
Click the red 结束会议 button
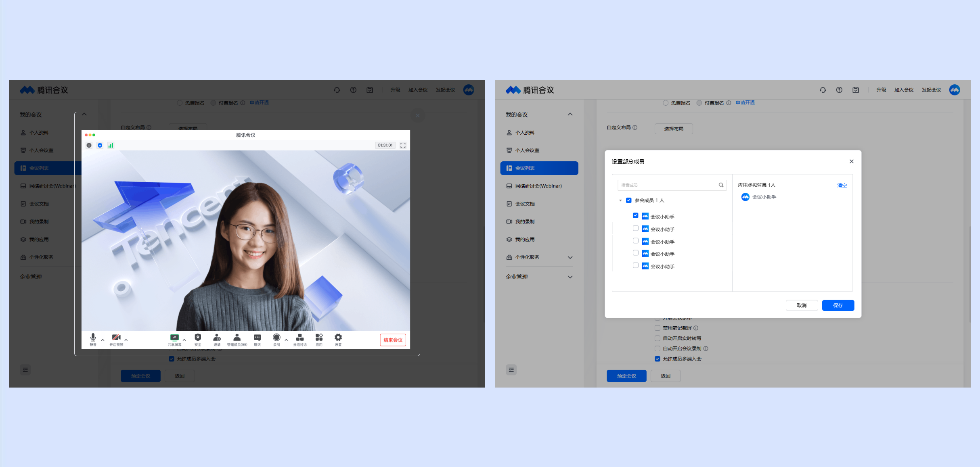pyautogui.click(x=393, y=340)
